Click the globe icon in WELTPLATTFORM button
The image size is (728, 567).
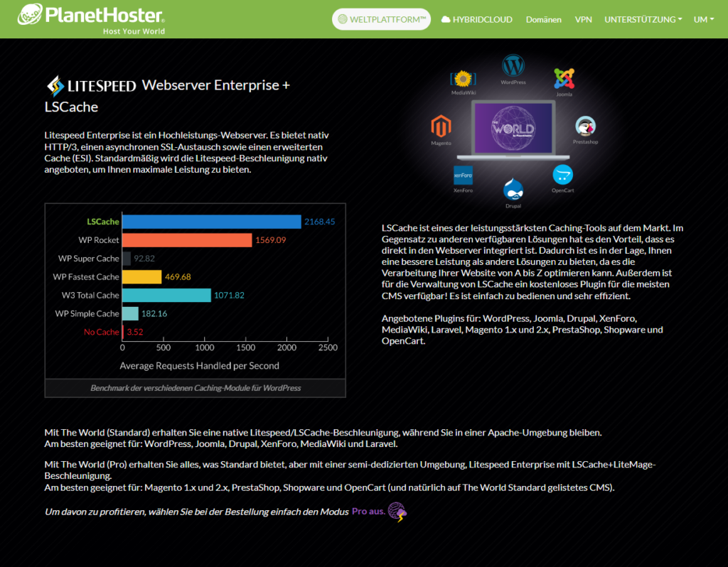pyautogui.click(x=343, y=19)
